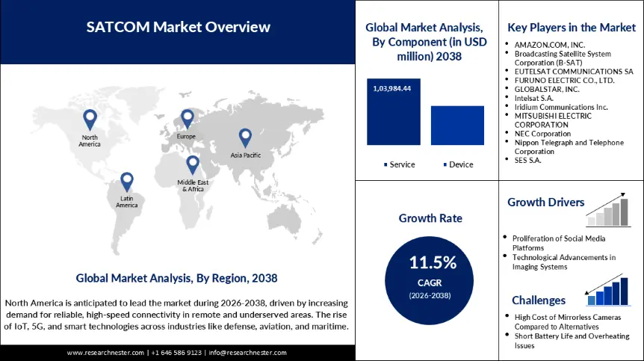Click 'EUTELSAT COMMUNICATIONS SA' entry
The image size is (644, 361).
[x=574, y=72]
